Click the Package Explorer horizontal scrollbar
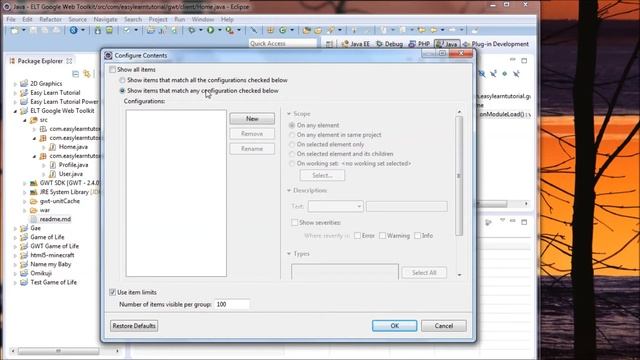Image resolution: width=640 pixels, height=360 pixels. [58, 351]
